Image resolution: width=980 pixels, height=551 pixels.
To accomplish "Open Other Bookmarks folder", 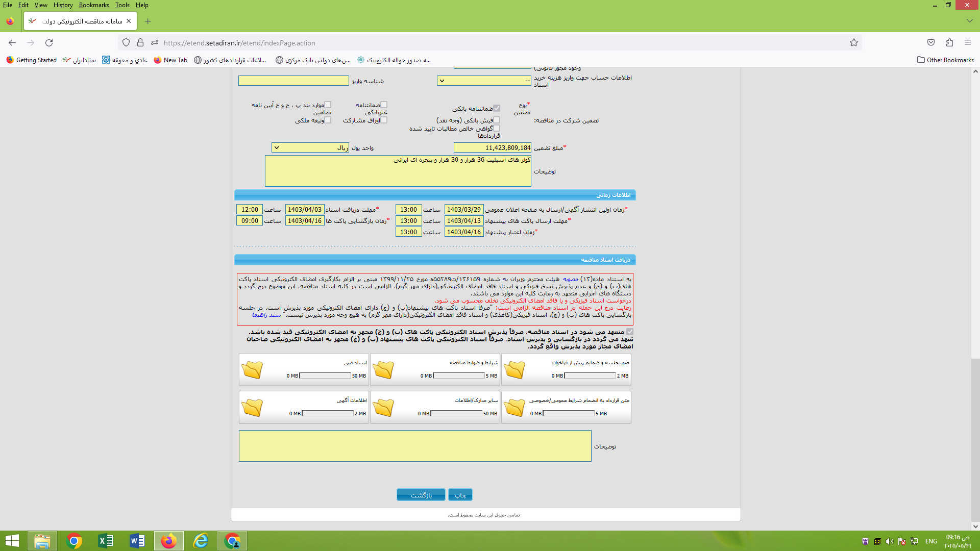I will pos(946,60).
